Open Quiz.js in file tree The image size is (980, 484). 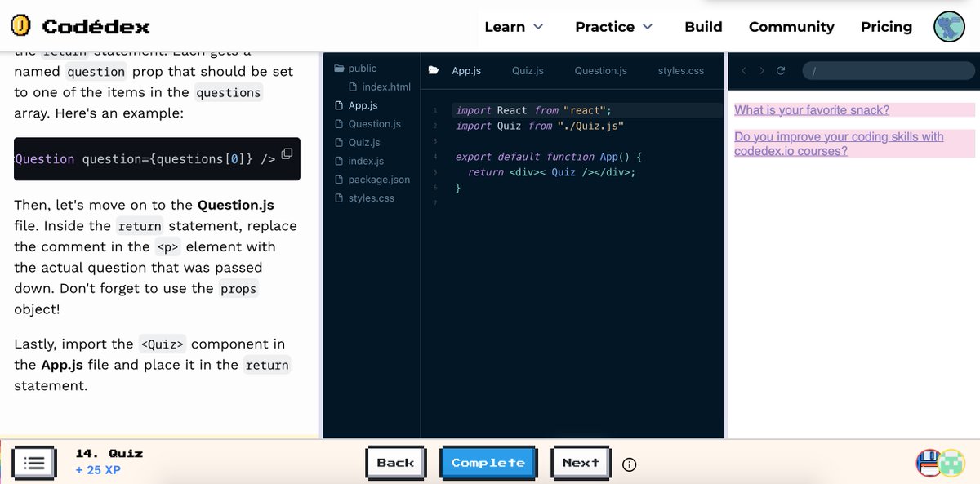tap(358, 143)
